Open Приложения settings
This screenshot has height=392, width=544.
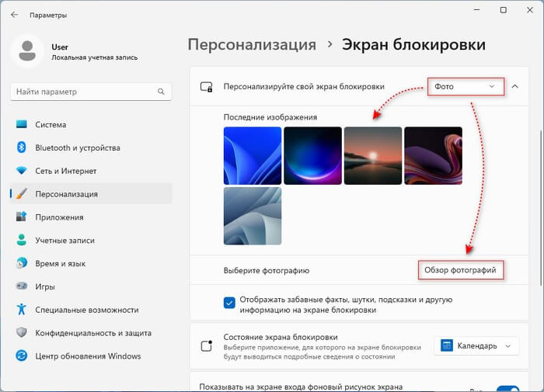coord(91,217)
